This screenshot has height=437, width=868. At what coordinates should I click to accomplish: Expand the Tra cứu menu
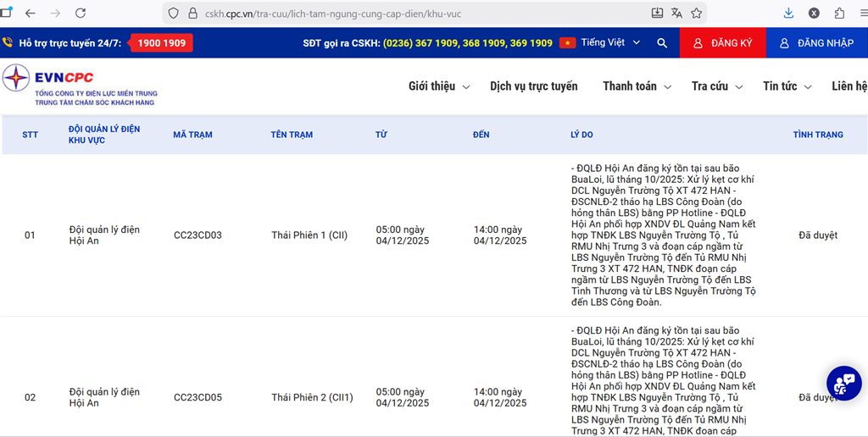tap(716, 86)
